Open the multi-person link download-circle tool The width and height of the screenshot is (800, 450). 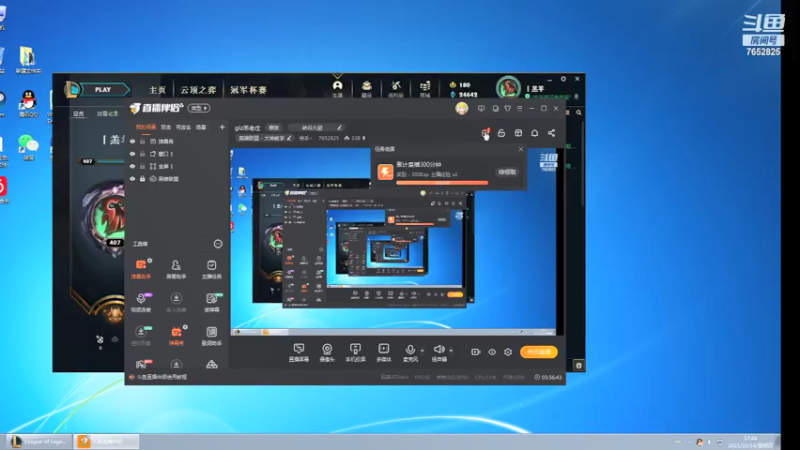(176, 302)
